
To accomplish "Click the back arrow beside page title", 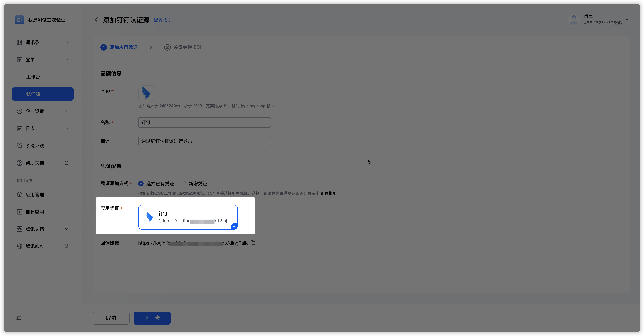I will (97, 20).
